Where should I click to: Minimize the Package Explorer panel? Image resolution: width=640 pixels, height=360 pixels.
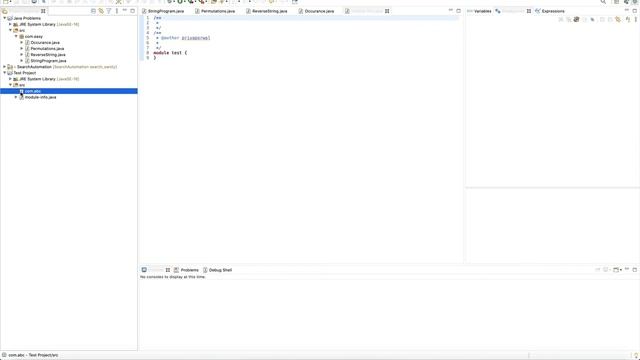[x=125, y=11]
